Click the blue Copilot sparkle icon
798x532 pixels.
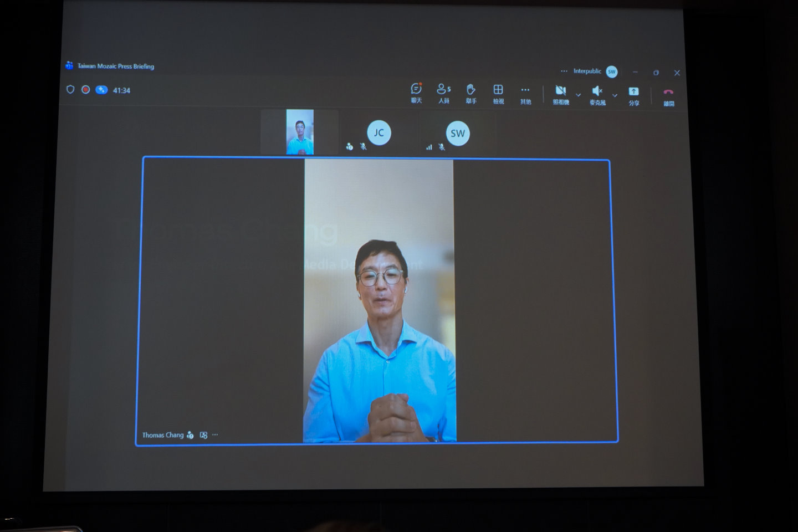click(x=101, y=90)
